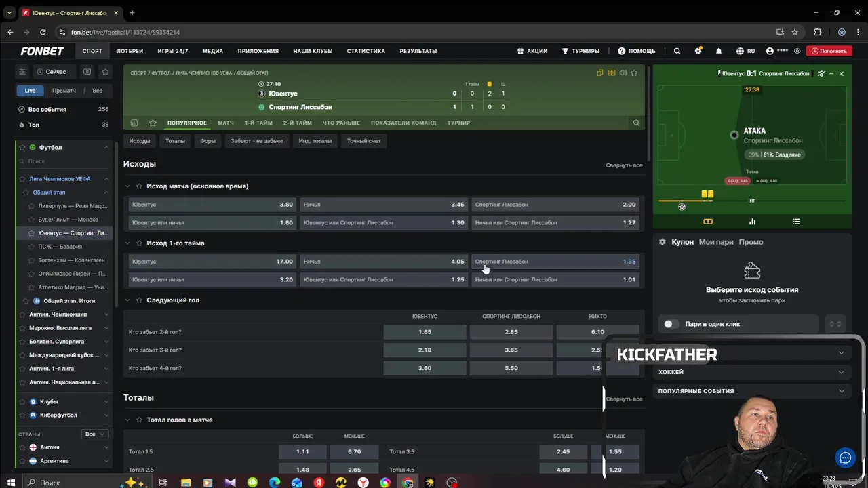Switch to Мои пари tab
The image size is (868, 488).
click(716, 242)
